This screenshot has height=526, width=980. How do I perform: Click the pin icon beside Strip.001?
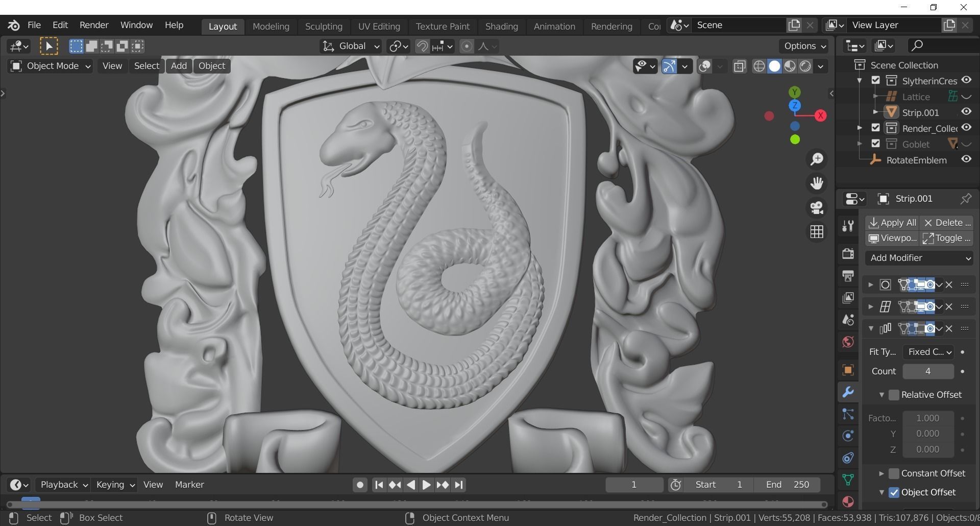pyautogui.click(x=966, y=199)
